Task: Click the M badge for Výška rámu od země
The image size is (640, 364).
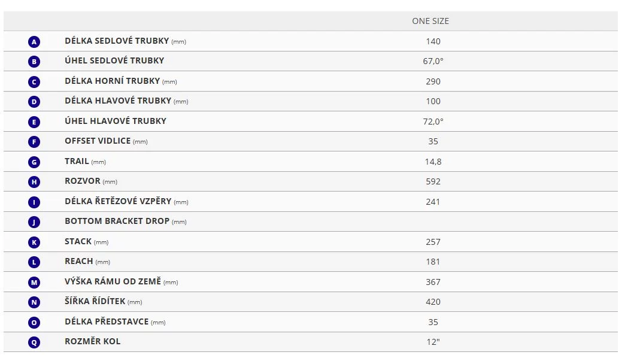Action: 34,282
